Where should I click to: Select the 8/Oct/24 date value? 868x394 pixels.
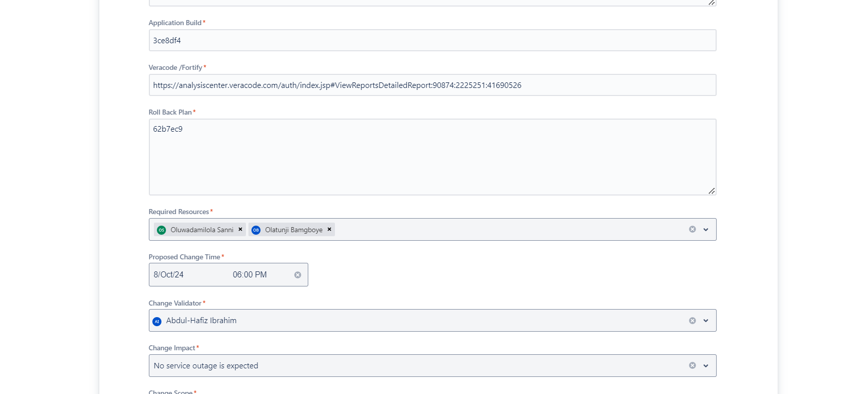pos(168,275)
